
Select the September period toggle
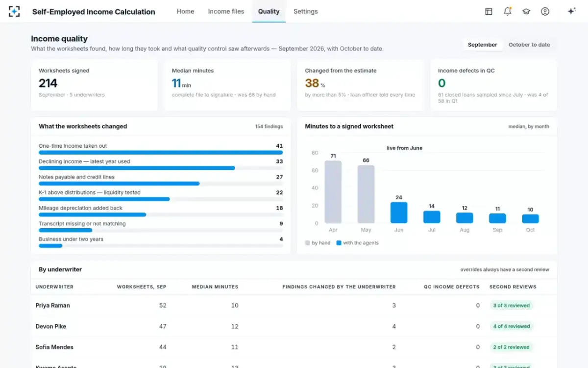pyautogui.click(x=483, y=45)
